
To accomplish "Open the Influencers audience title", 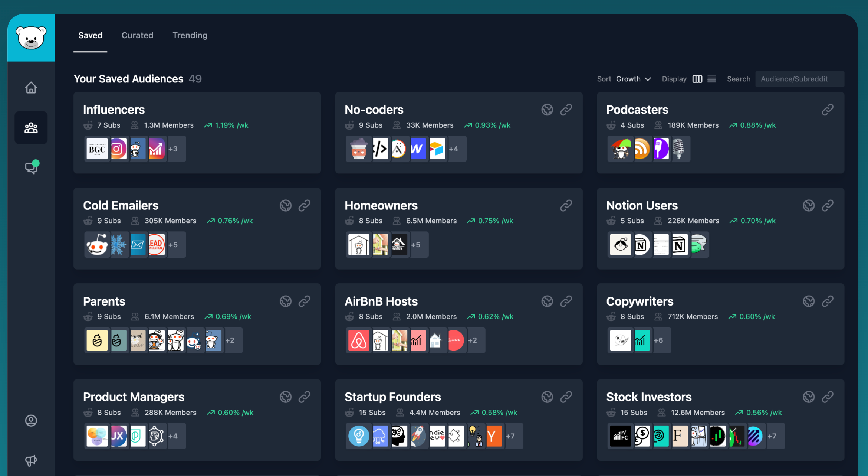I will (114, 110).
